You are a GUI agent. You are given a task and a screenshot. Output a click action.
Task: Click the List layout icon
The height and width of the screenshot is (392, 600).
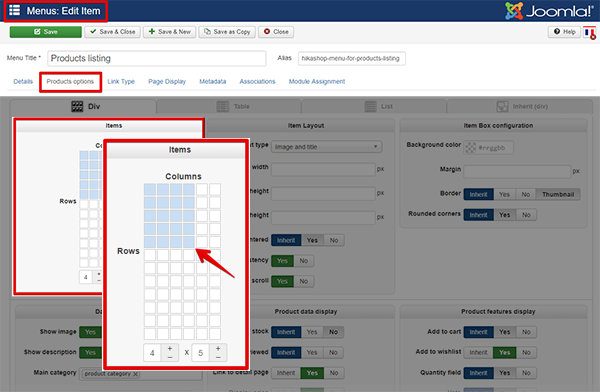pyautogui.click(x=370, y=106)
